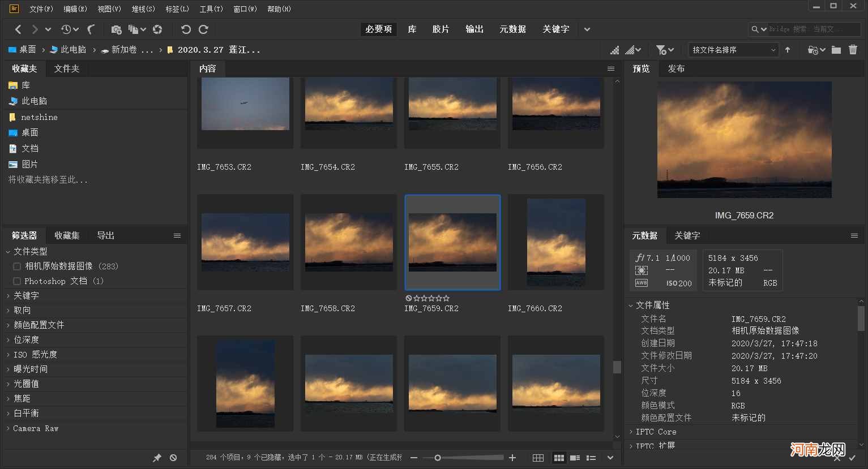Open filter by rating funnel menu
The height and width of the screenshot is (469, 868).
pyautogui.click(x=665, y=50)
